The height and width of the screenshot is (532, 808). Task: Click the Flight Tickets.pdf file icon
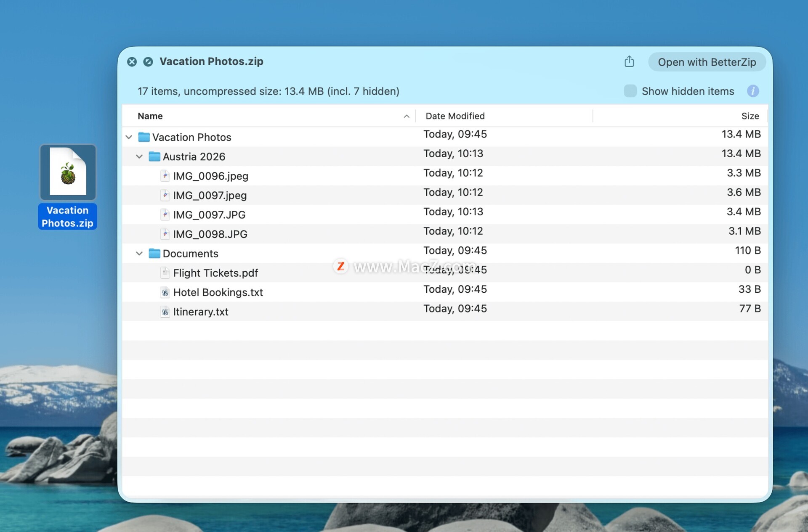click(165, 273)
